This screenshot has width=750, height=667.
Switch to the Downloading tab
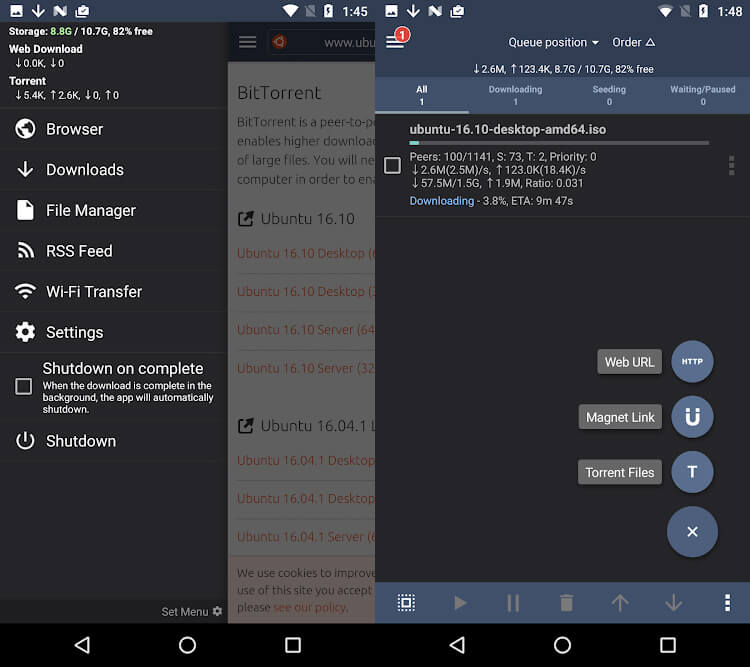click(x=515, y=95)
